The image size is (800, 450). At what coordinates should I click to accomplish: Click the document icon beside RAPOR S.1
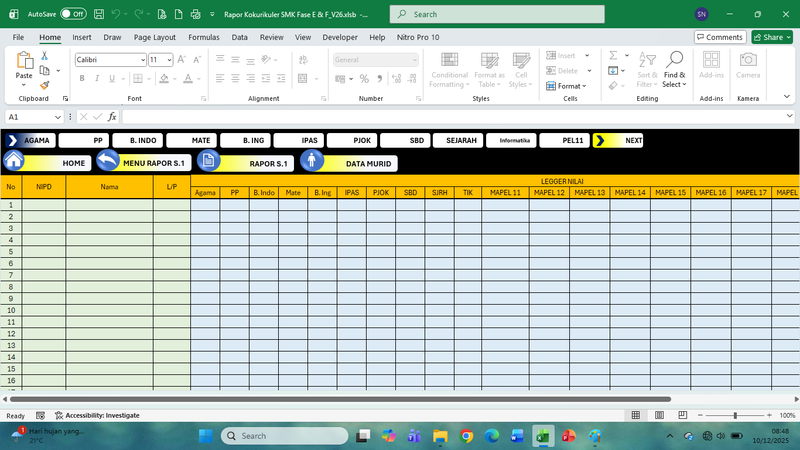(208, 162)
